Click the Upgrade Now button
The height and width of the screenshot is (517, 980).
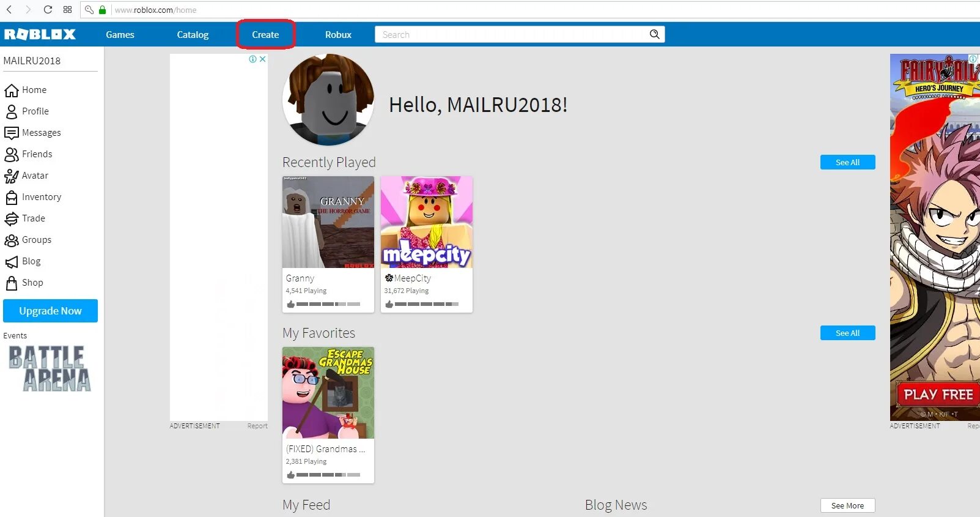pos(50,311)
